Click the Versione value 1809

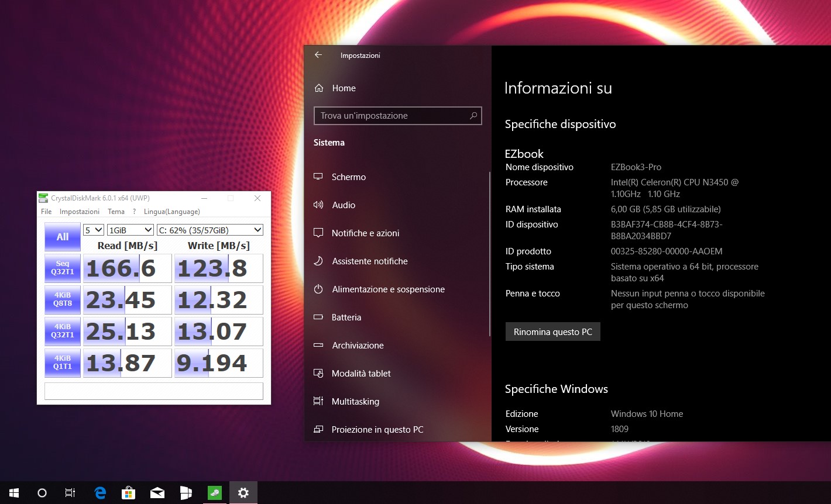coord(620,429)
